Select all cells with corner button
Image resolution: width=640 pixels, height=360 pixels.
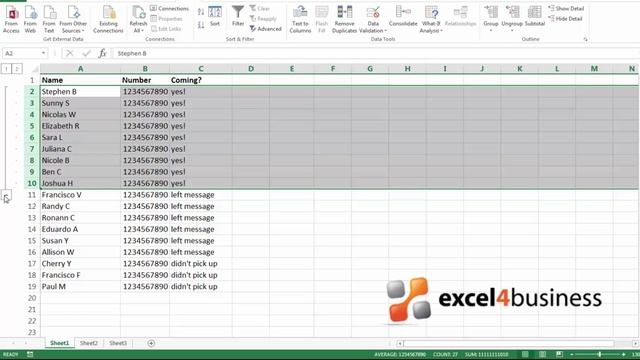tap(35, 69)
